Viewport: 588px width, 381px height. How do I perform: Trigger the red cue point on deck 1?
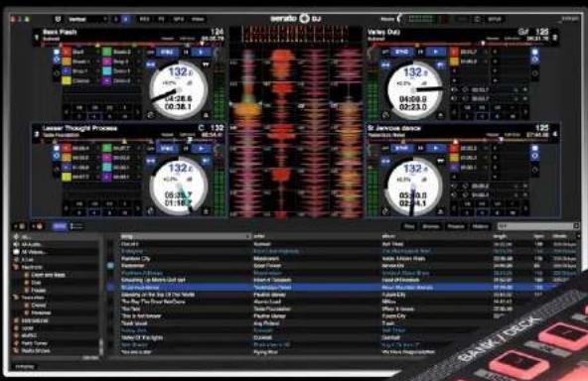pyautogui.click(x=67, y=52)
